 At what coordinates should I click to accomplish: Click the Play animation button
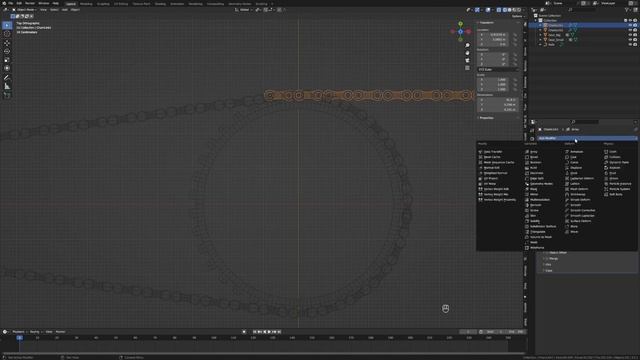tap(269, 332)
